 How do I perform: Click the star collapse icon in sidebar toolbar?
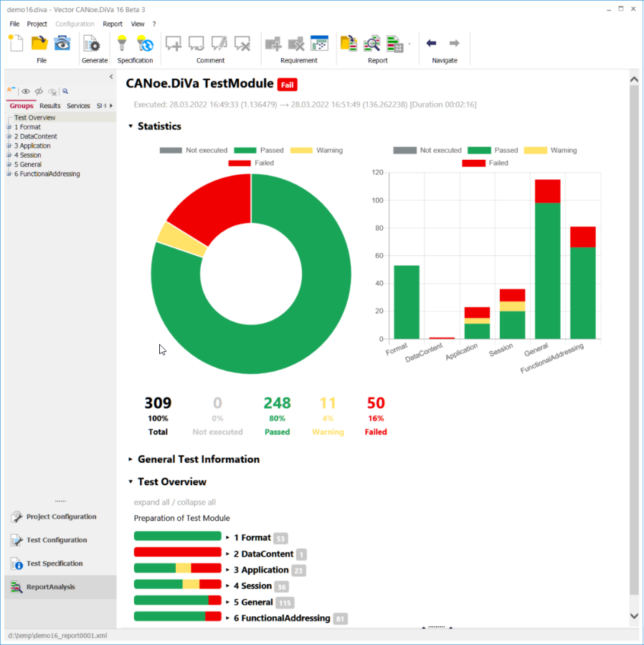(x=11, y=90)
